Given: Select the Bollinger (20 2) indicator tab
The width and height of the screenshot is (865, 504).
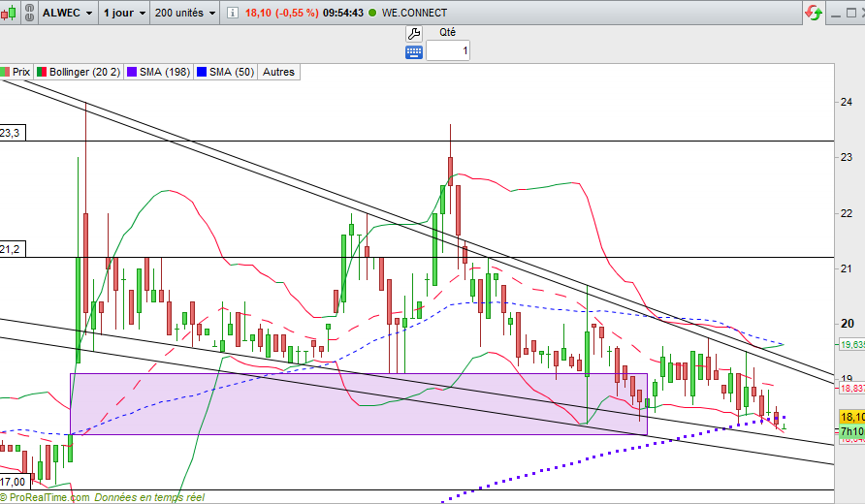Looking at the screenshot, I should tap(79, 72).
